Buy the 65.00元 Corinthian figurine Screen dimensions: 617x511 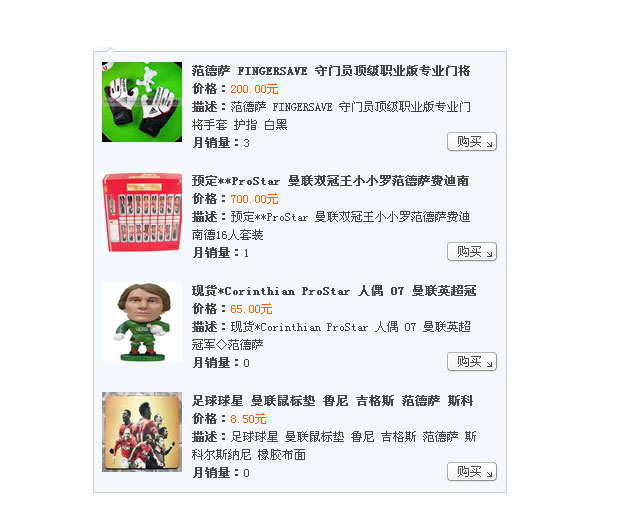[472, 362]
